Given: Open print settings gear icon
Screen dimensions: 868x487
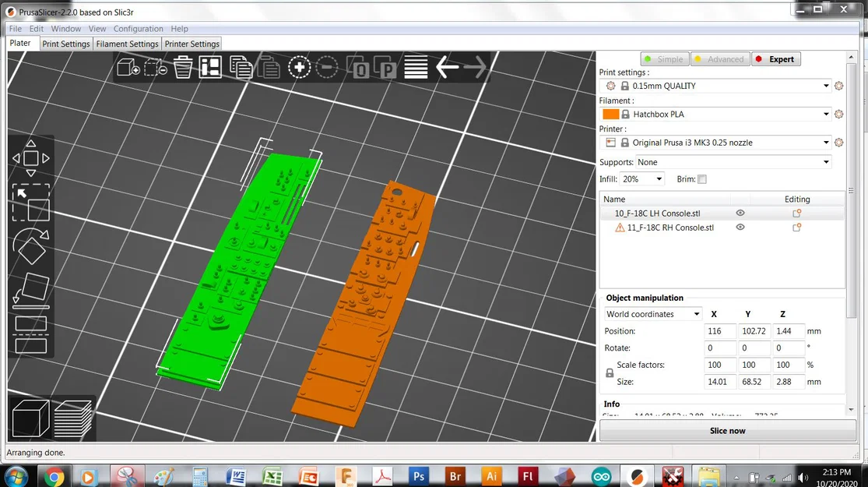Looking at the screenshot, I should [x=839, y=86].
